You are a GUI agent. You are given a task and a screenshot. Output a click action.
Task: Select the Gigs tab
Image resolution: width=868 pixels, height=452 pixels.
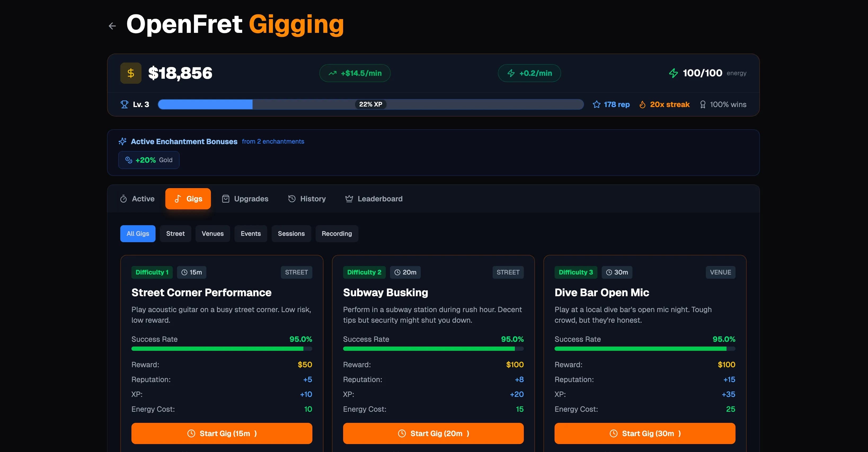(x=188, y=199)
